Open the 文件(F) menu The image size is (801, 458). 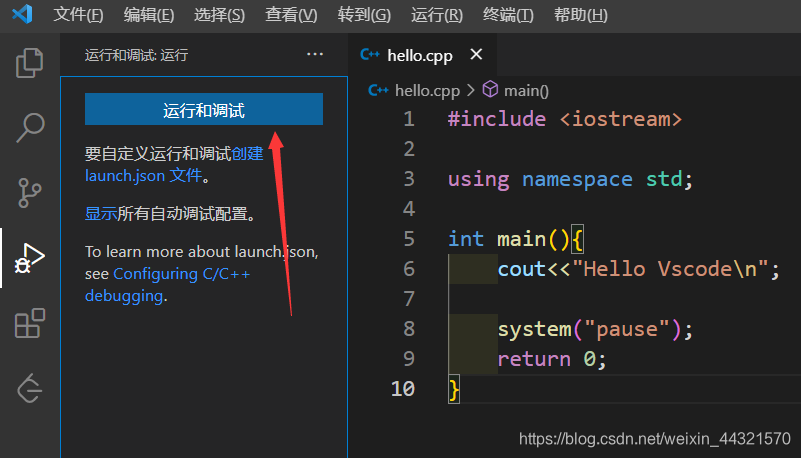[x=78, y=15]
